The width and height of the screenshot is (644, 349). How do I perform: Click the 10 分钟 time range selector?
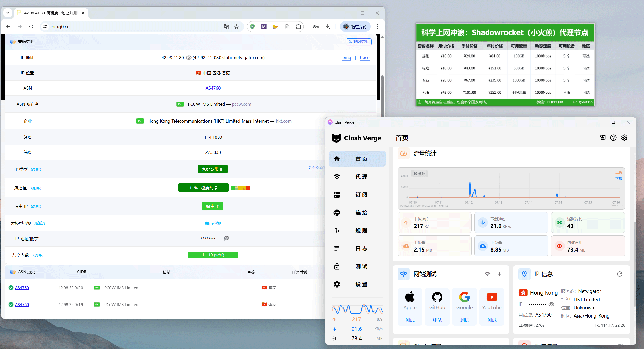point(419,174)
